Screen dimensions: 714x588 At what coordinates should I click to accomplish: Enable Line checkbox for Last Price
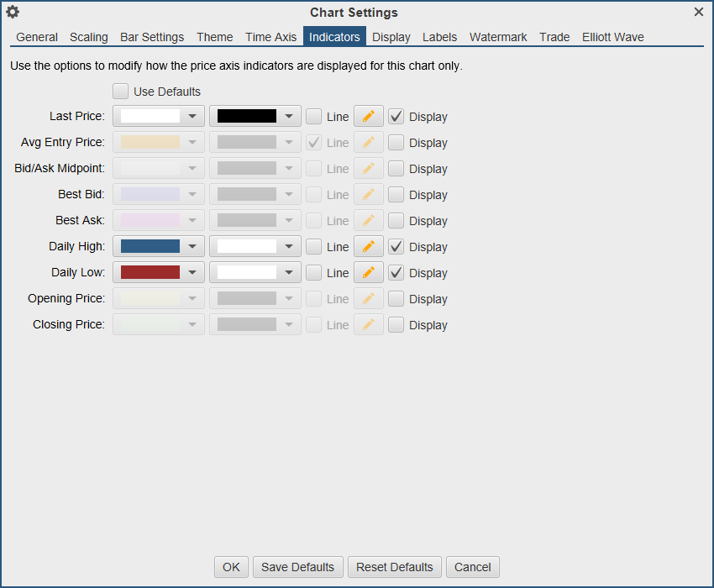click(313, 117)
